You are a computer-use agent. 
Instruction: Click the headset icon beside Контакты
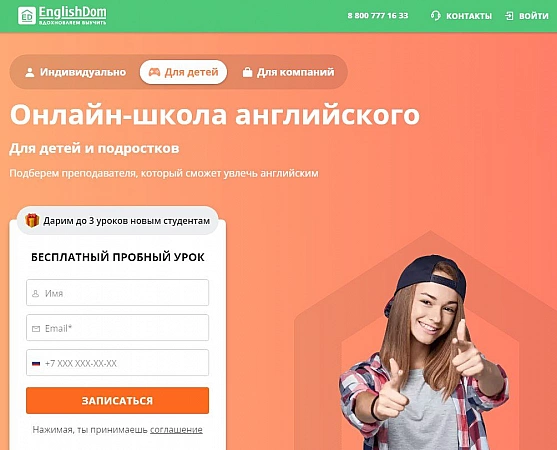(436, 16)
